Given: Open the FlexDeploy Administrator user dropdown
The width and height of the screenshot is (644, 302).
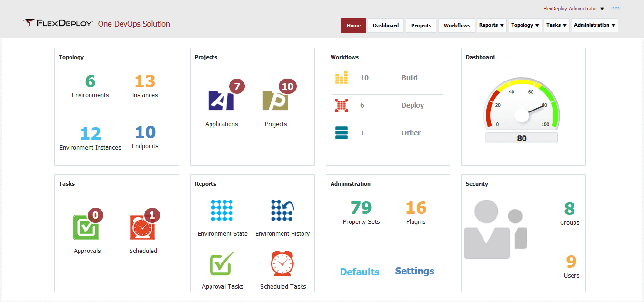Looking at the screenshot, I should click(x=574, y=9).
